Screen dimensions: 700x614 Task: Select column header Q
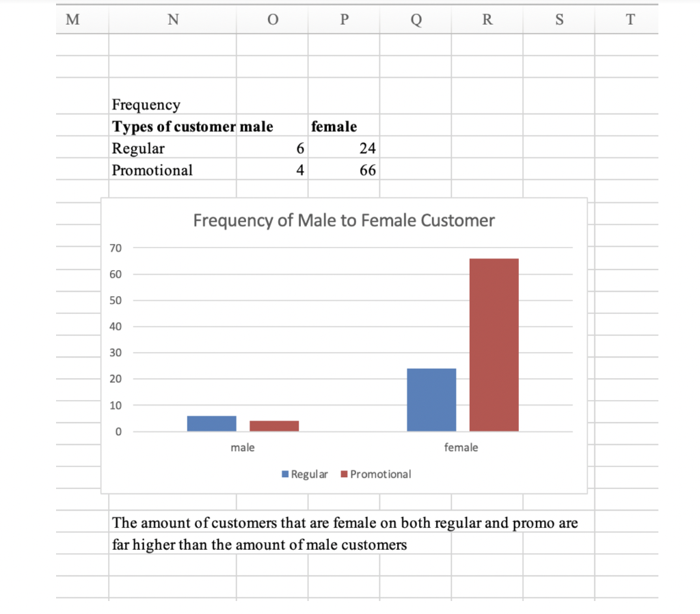point(415,20)
